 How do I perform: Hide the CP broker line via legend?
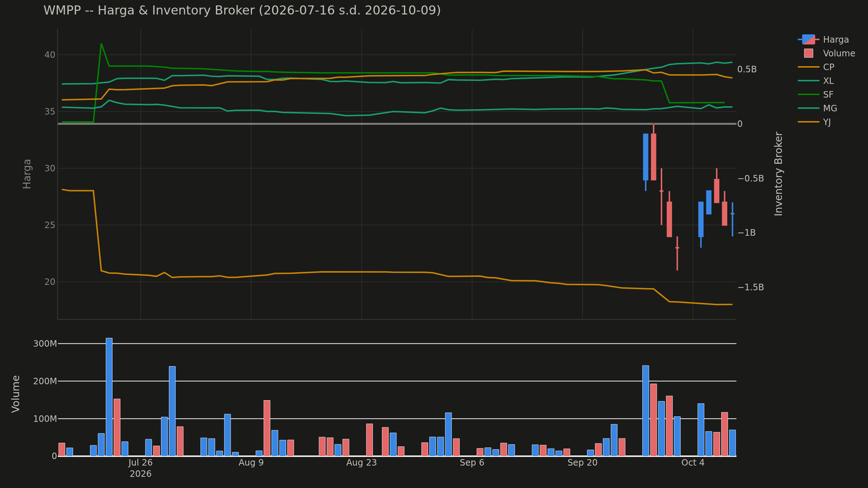click(x=816, y=67)
